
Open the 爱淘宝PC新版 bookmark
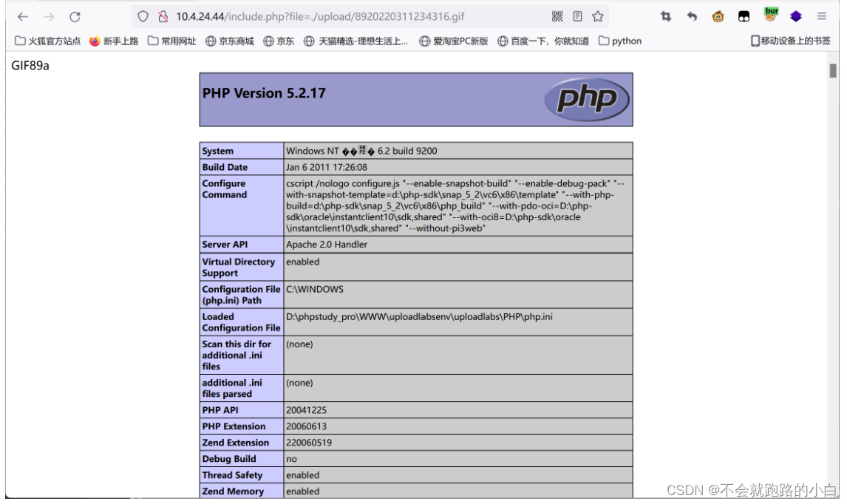[454, 41]
